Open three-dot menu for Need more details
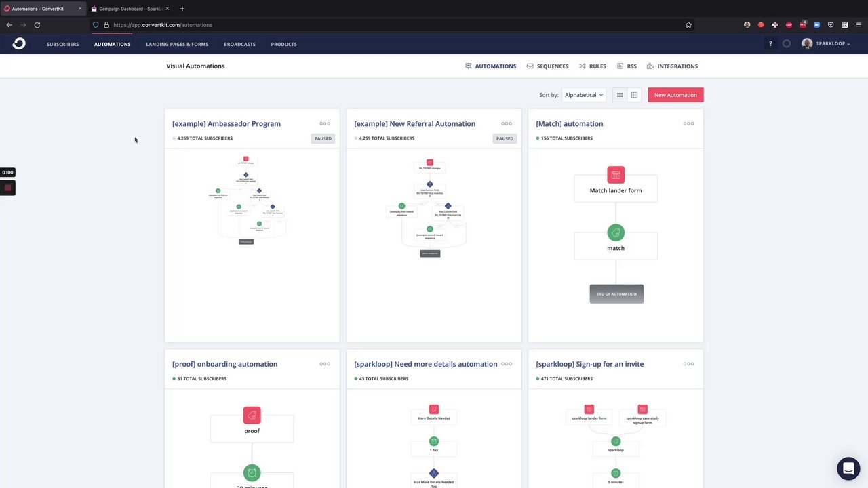 pyautogui.click(x=507, y=364)
